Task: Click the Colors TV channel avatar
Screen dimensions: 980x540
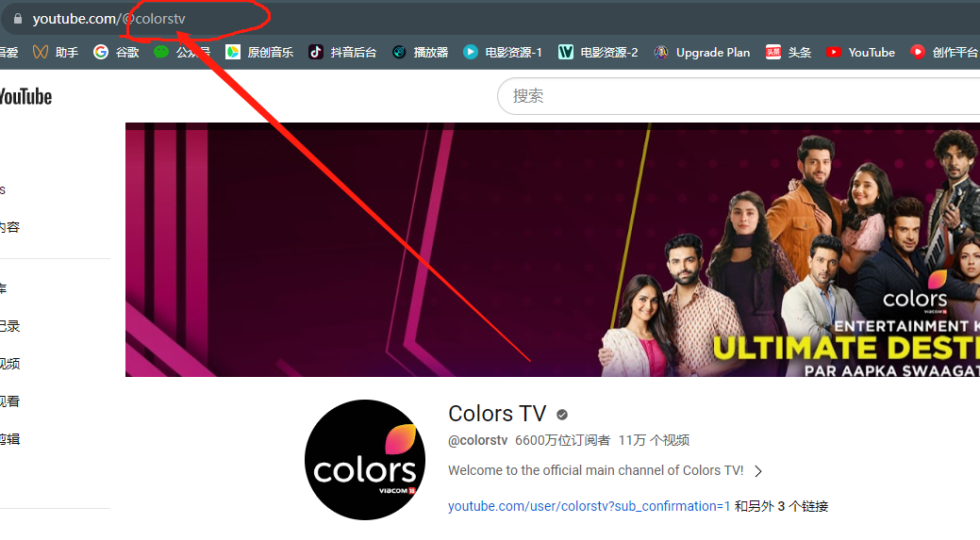Action: click(x=365, y=460)
